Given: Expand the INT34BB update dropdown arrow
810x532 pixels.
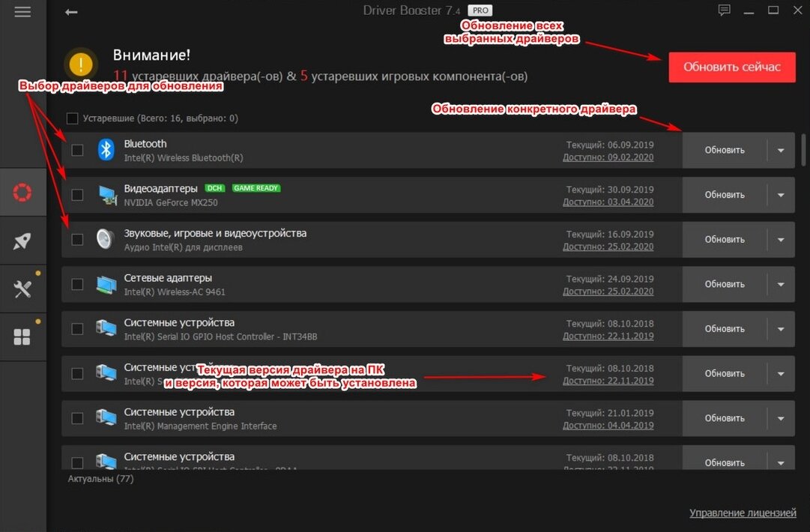Looking at the screenshot, I should tap(781, 329).
